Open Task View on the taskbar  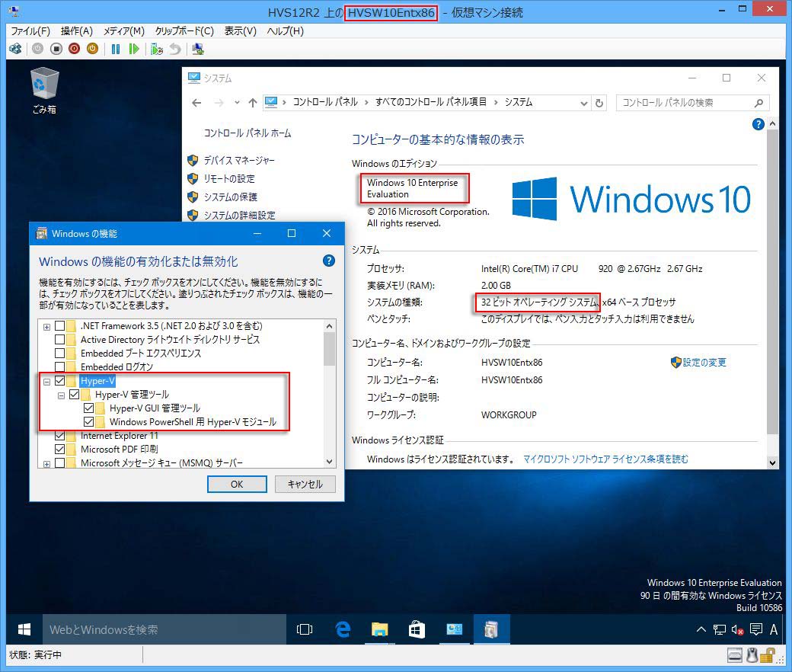click(305, 629)
